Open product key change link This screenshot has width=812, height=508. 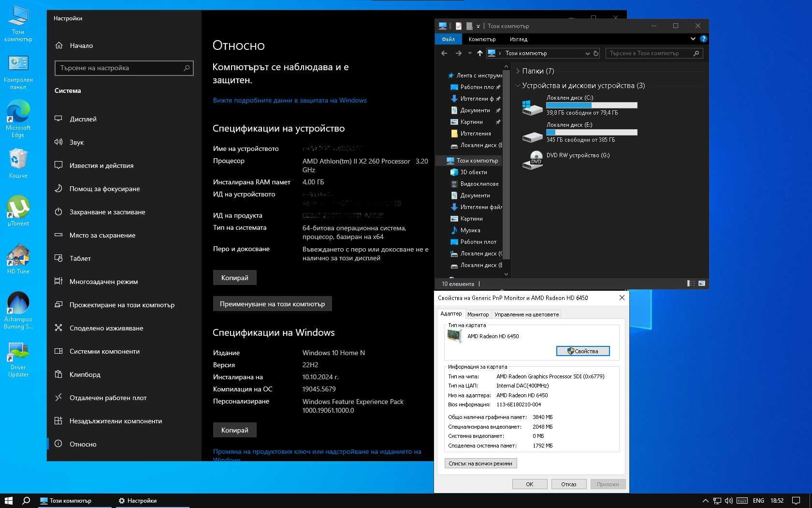click(317, 455)
